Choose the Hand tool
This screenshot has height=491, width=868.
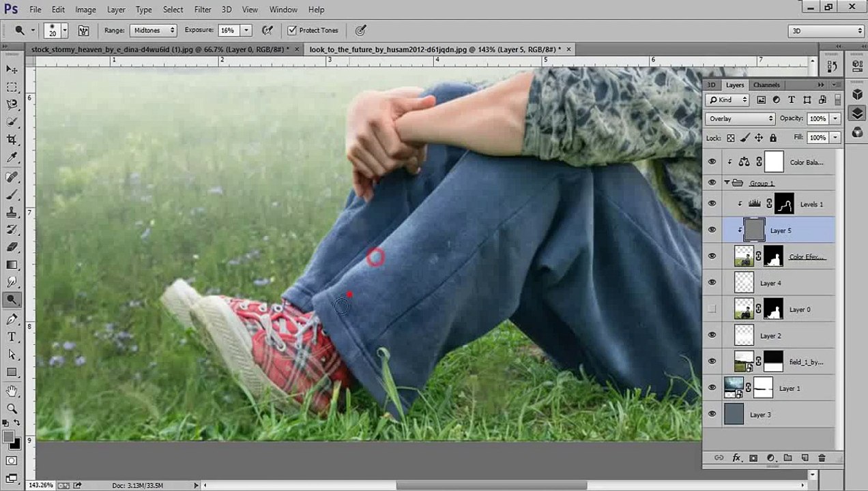point(12,391)
